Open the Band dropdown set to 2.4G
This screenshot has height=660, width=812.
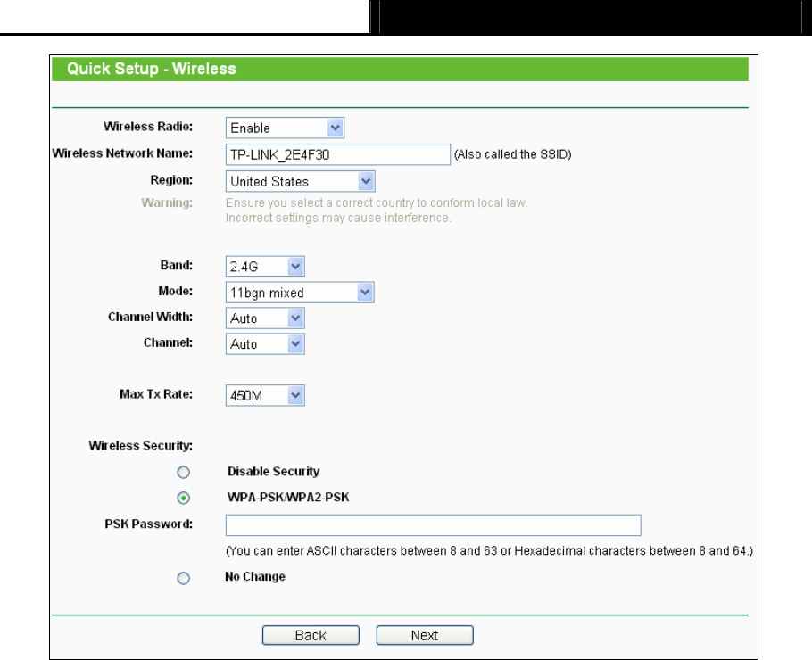pos(265,267)
